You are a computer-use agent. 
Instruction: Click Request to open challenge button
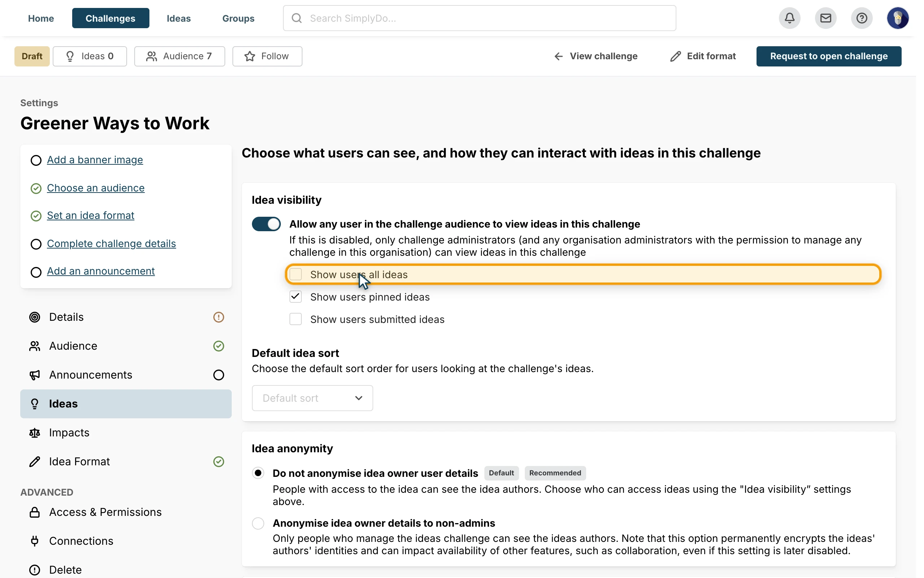coord(829,56)
